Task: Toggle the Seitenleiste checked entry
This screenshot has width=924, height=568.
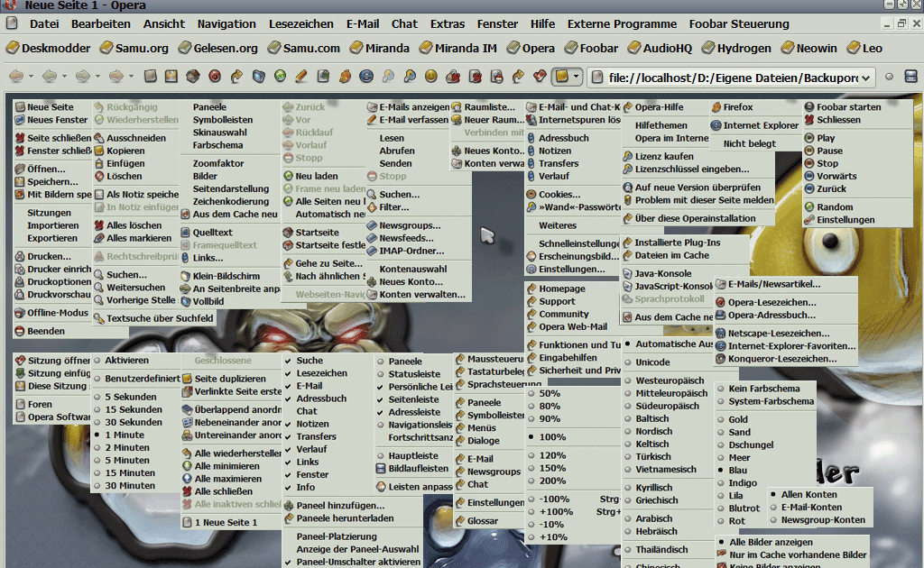Action: pos(413,399)
